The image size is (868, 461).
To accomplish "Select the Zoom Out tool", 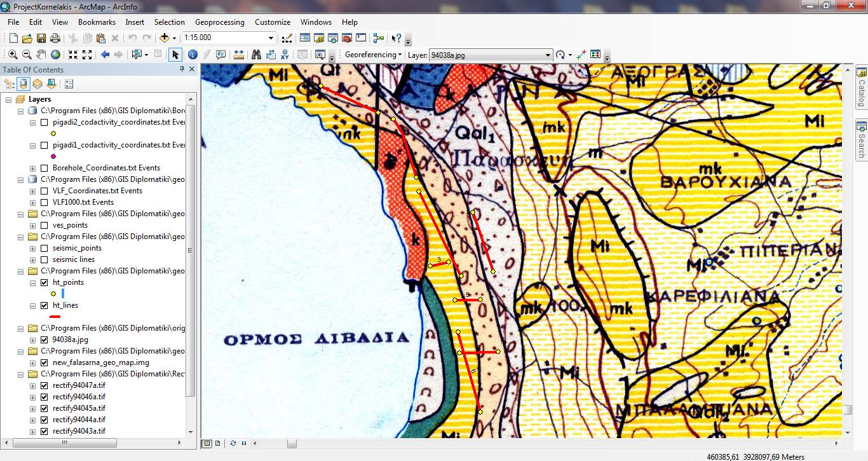I will [27, 55].
